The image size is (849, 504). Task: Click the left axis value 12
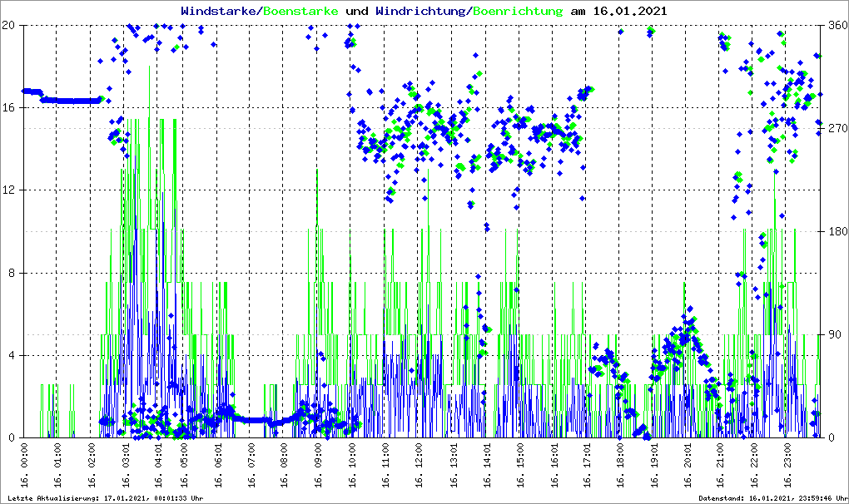[11, 190]
